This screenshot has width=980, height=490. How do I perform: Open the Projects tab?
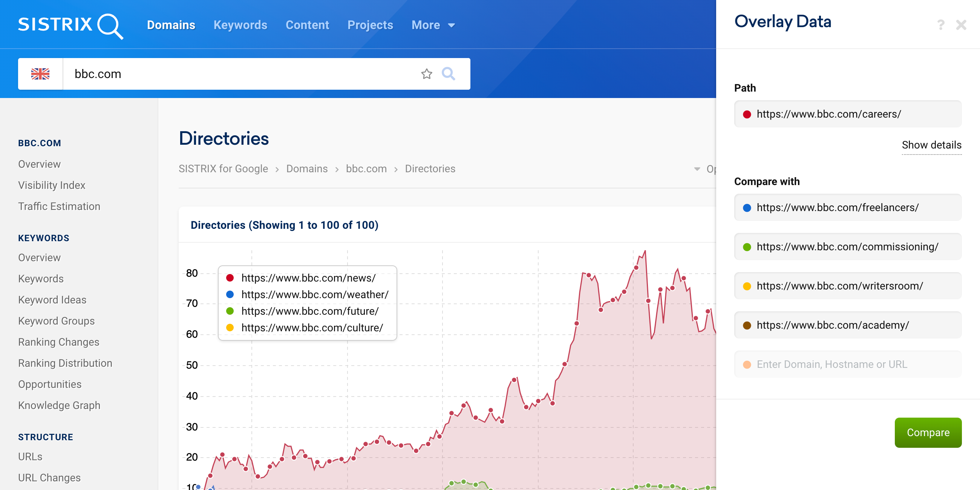click(x=370, y=25)
